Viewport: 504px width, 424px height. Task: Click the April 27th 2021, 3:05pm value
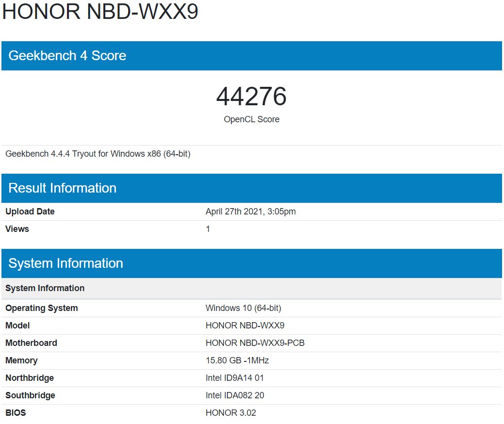coord(251,212)
